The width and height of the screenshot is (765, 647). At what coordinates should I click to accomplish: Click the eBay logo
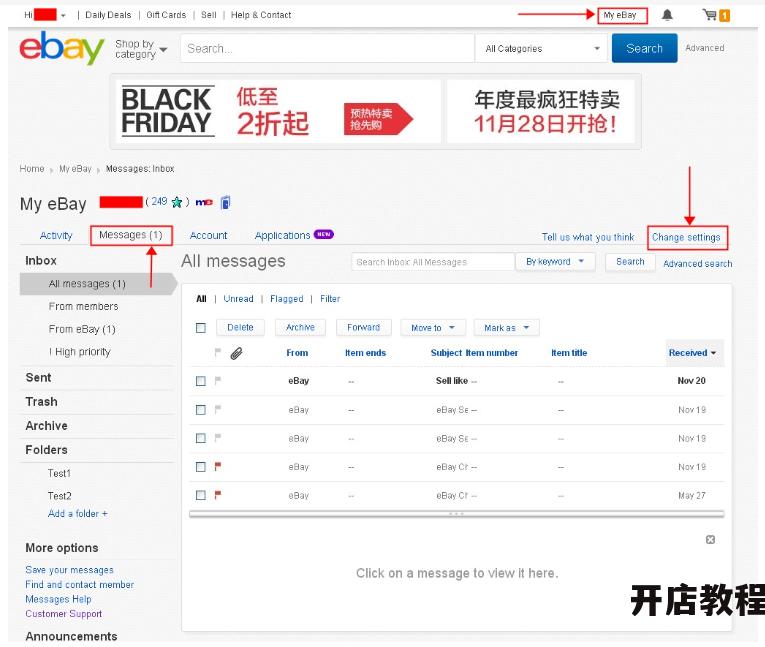coord(61,47)
